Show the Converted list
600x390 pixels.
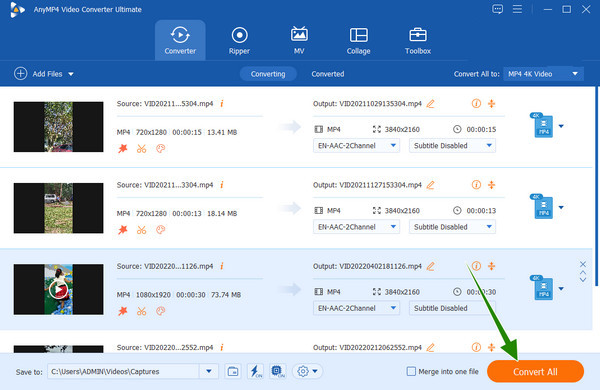click(x=328, y=74)
